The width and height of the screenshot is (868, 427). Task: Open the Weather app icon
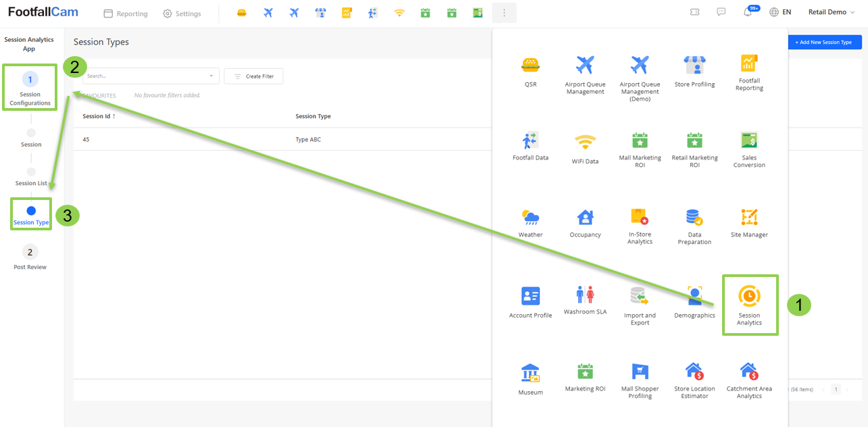[530, 223]
